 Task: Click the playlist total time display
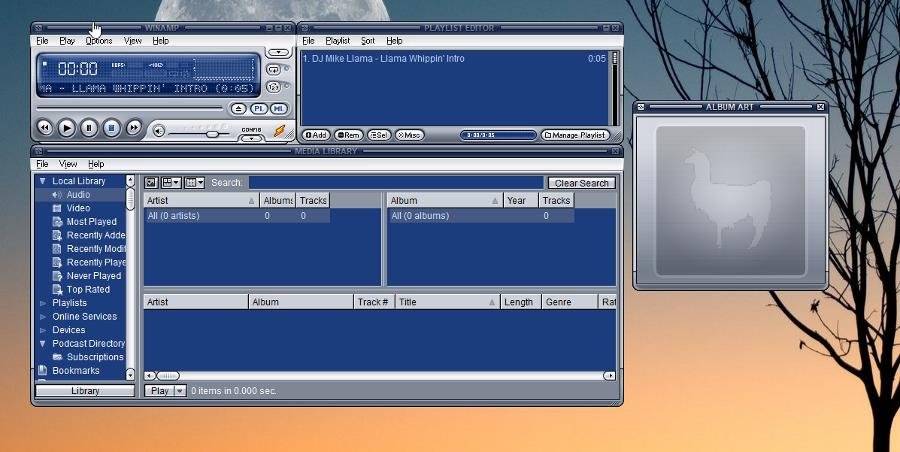pyautogui.click(x=498, y=135)
